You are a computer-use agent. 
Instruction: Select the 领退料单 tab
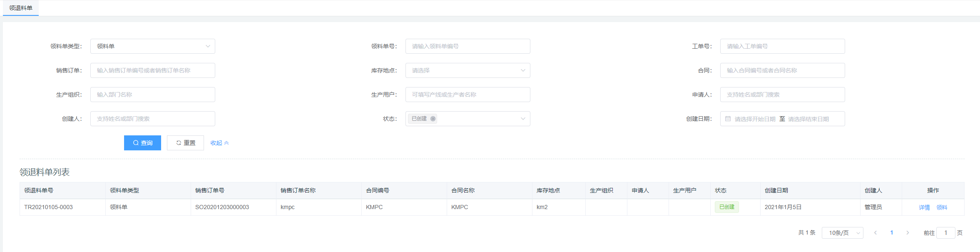(x=21, y=8)
